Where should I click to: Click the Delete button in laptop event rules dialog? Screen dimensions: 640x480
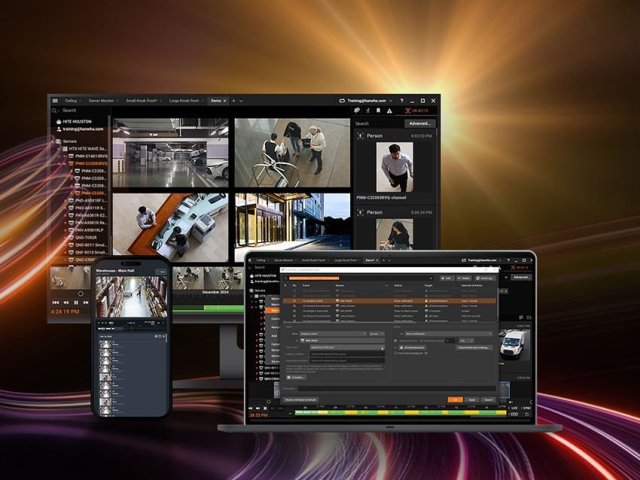click(x=464, y=278)
